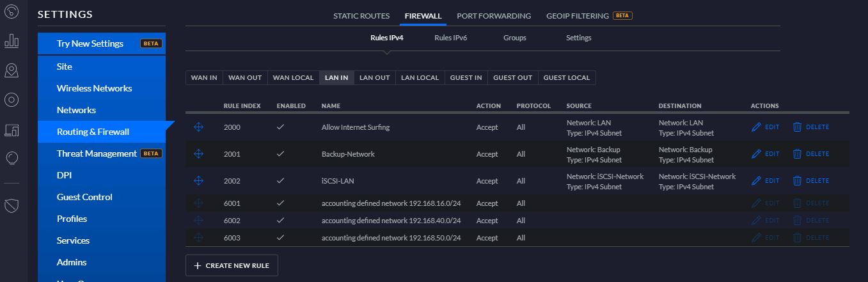This screenshot has height=282, width=868.
Task: Open the DPI settings section
Action: pos(102,175)
